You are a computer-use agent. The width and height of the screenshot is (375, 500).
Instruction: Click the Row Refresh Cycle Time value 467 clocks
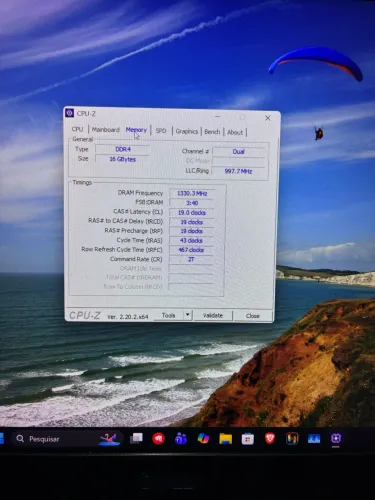(x=192, y=250)
